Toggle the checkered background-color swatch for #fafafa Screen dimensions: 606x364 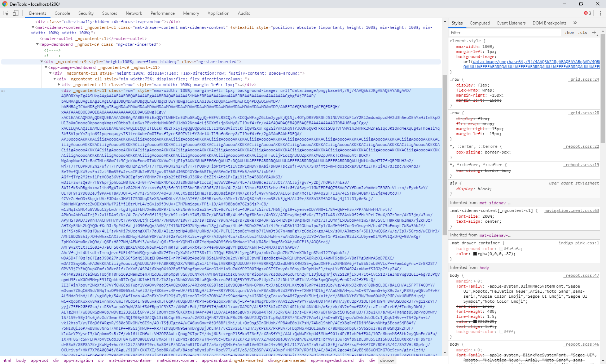[x=501, y=249]
